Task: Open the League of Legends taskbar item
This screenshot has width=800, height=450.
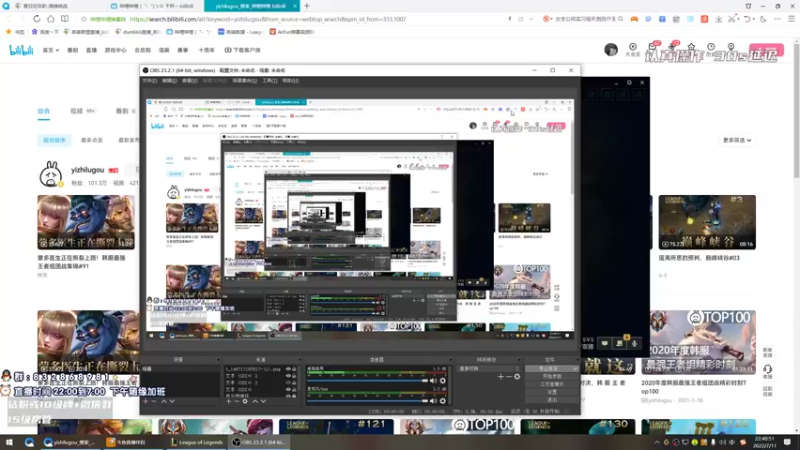Action: click(197, 442)
